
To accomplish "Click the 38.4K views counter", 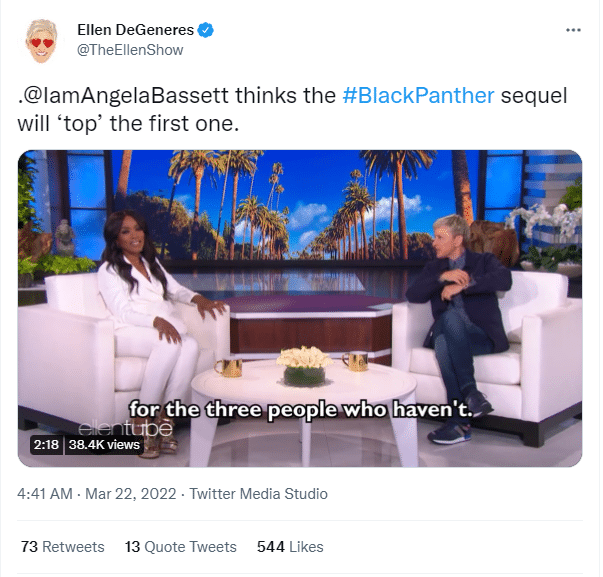I will pos(104,445).
